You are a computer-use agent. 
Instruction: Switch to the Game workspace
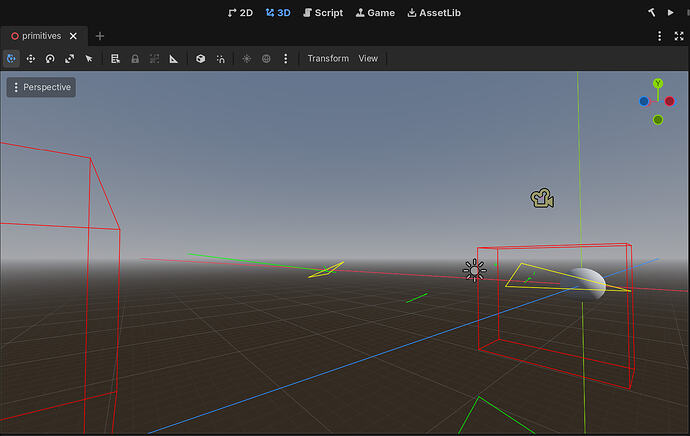[375, 13]
